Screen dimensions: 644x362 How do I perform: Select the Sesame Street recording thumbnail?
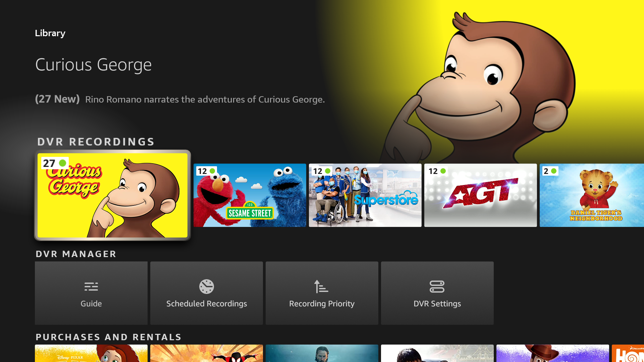(x=250, y=195)
